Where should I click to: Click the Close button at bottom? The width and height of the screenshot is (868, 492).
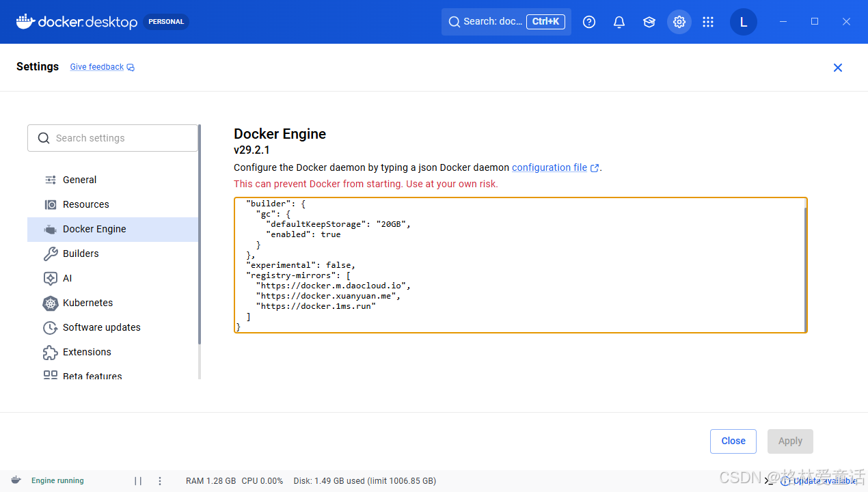(x=733, y=441)
